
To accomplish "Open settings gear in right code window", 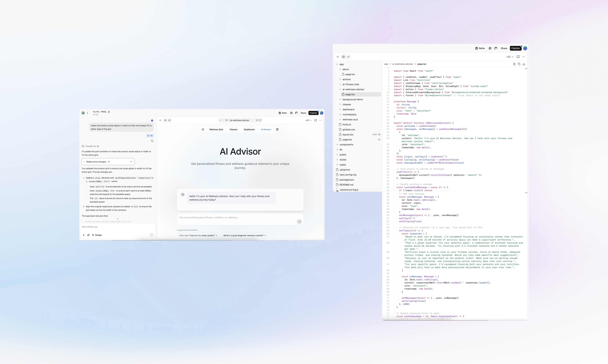I will click(490, 48).
